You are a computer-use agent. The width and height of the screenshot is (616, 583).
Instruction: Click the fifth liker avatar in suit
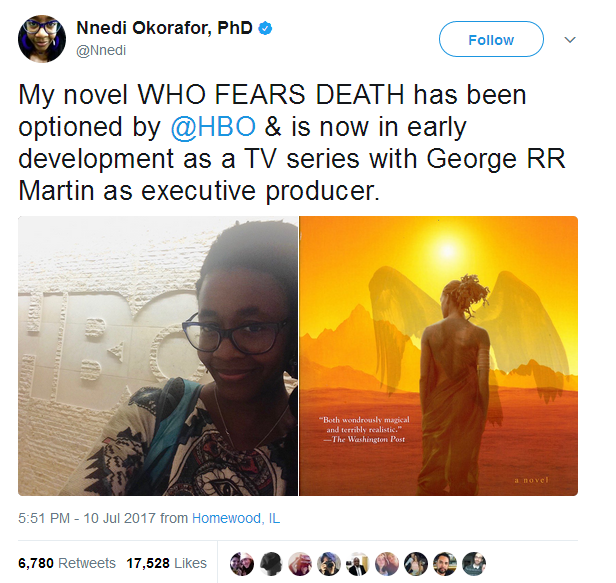pos(358,564)
